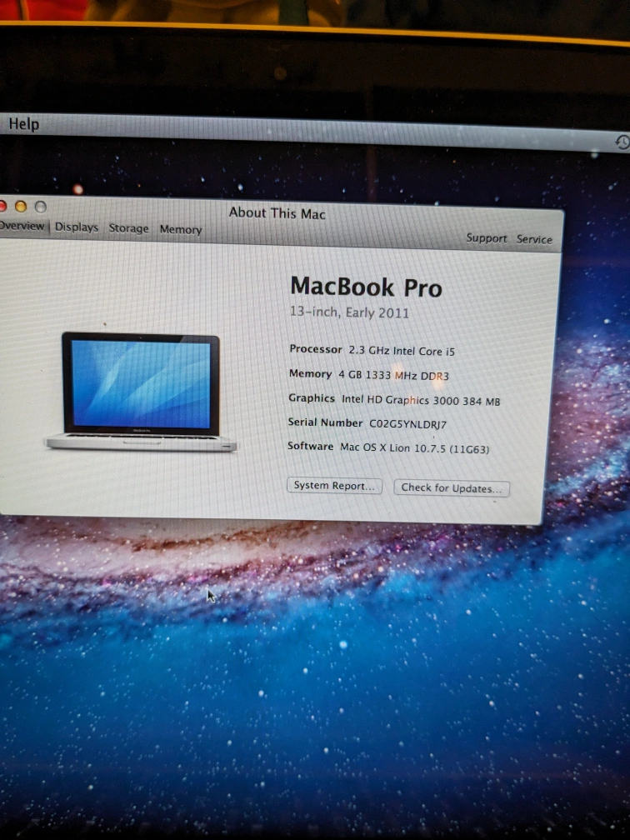Click the Check for Updates... button
The image size is (630, 840).
(452, 488)
